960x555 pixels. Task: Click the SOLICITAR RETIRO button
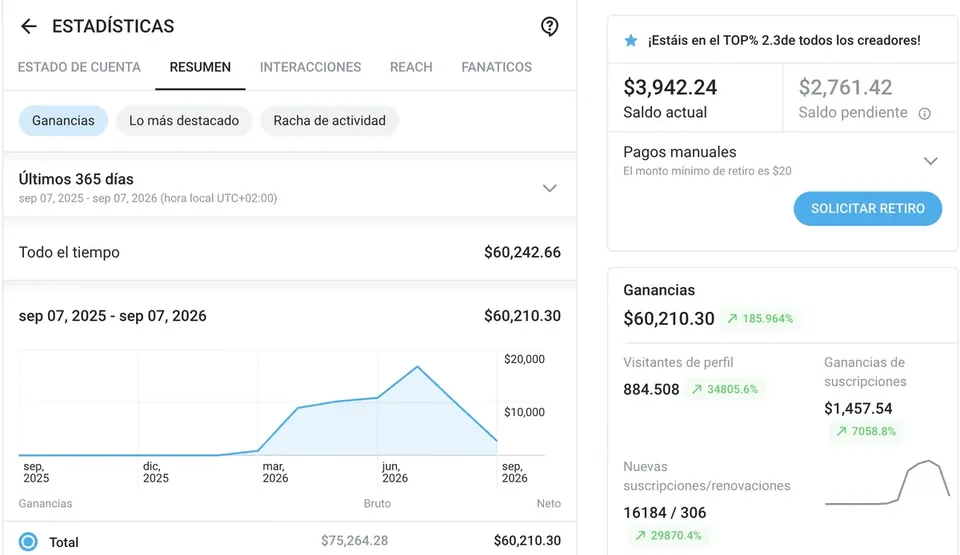868,208
